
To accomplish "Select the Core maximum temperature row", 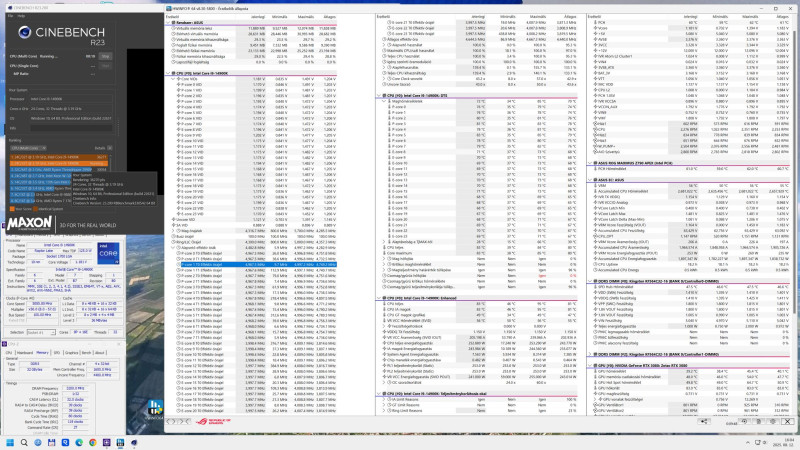I will tap(480, 253).
